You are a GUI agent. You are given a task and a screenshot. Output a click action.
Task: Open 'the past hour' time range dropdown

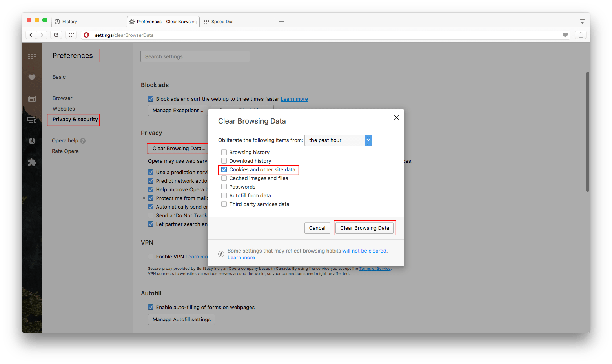(x=338, y=140)
